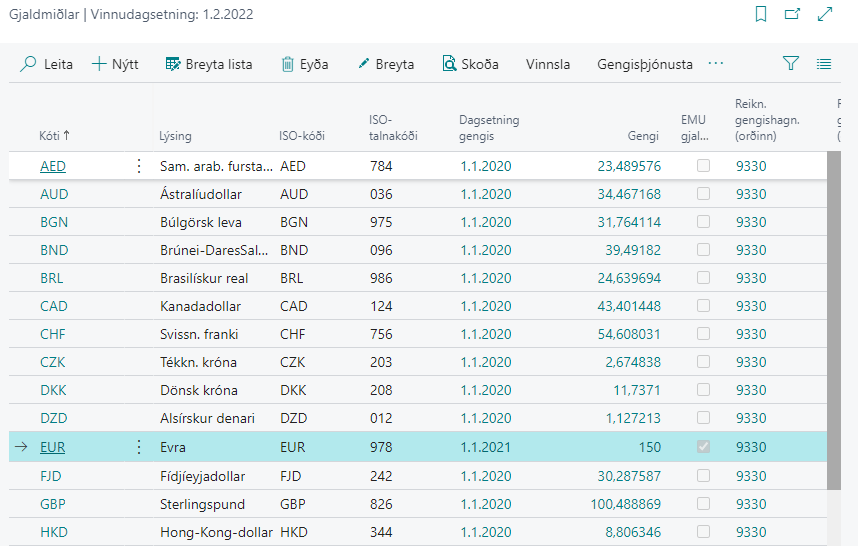Open the AUD currency code link
This screenshot has width=858, height=546.
[54, 194]
